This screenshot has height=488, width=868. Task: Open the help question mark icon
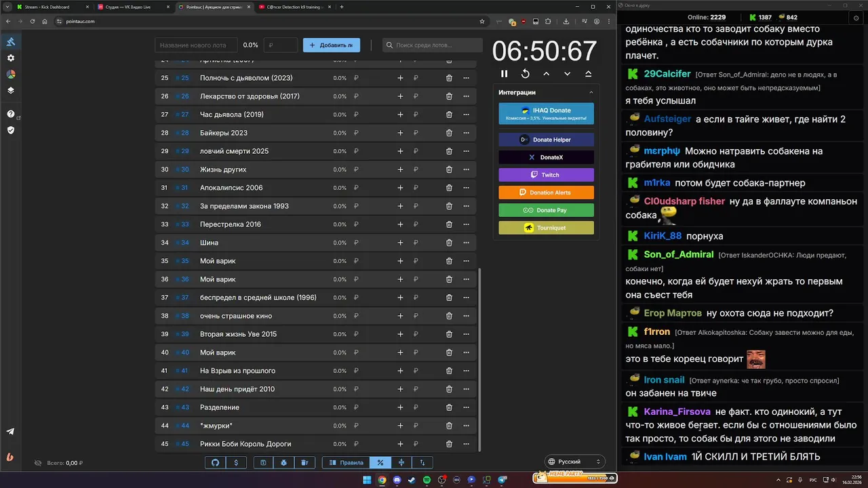pos(11,114)
